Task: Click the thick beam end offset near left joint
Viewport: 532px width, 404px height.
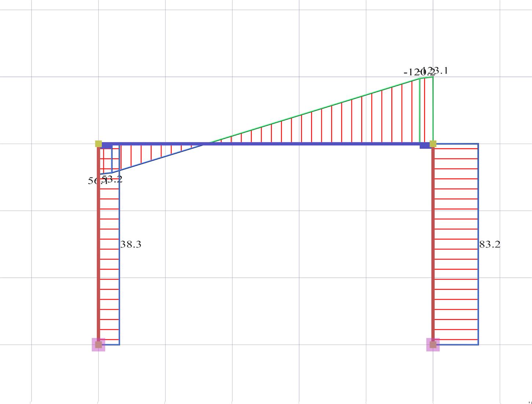Action: pyautogui.click(x=107, y=146)
